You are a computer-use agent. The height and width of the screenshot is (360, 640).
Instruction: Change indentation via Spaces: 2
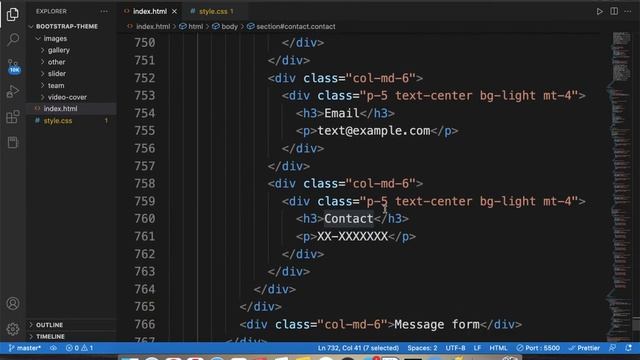[422, 348]
